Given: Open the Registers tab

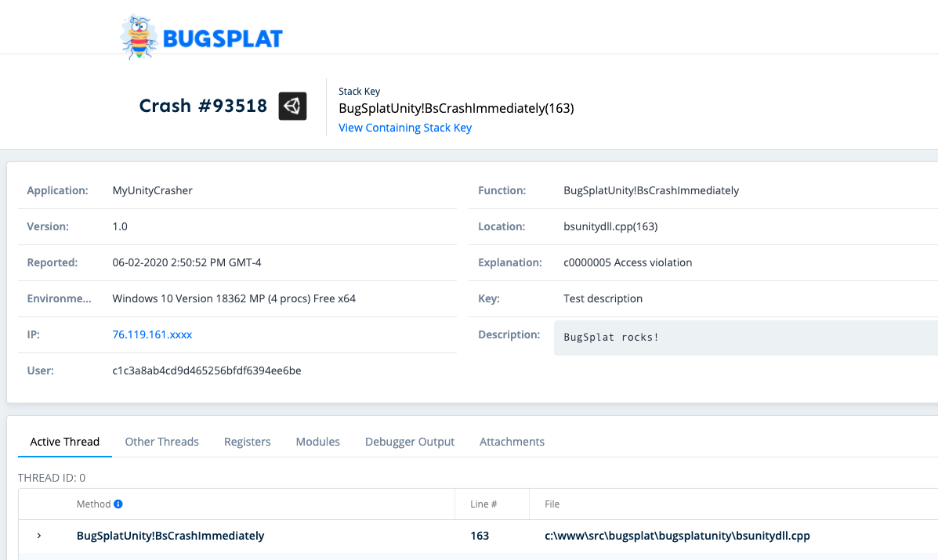Looking at the screenshot, I should pyautogui.click(x=247, y=442).
